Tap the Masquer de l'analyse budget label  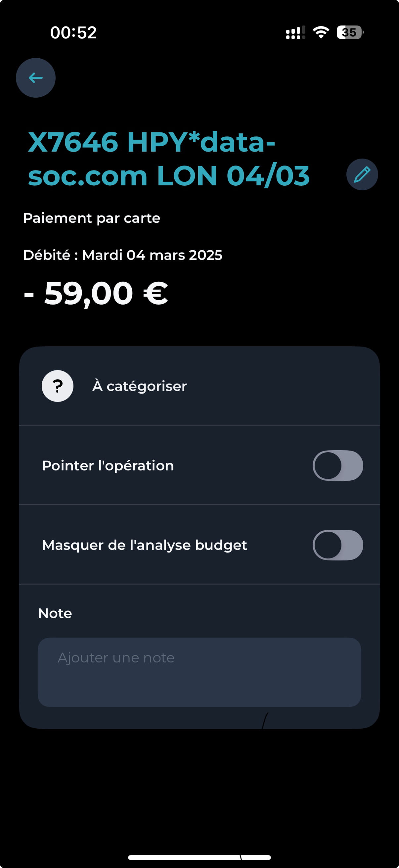(145, 545)
